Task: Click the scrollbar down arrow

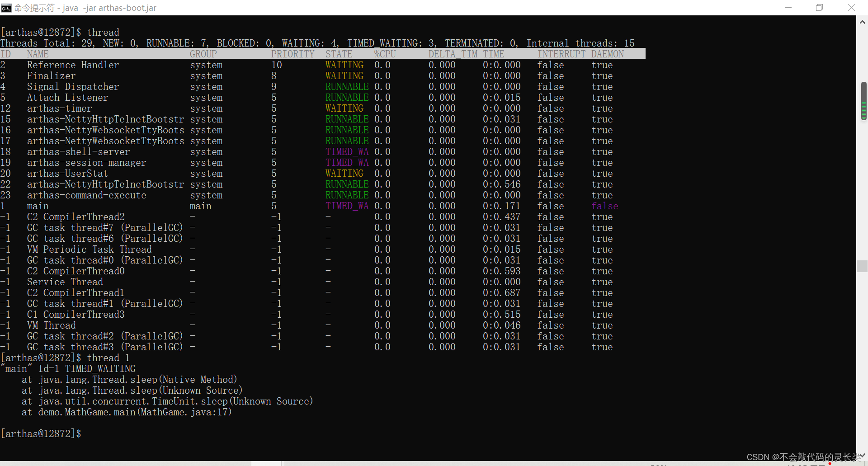Action: coord(862,455)
